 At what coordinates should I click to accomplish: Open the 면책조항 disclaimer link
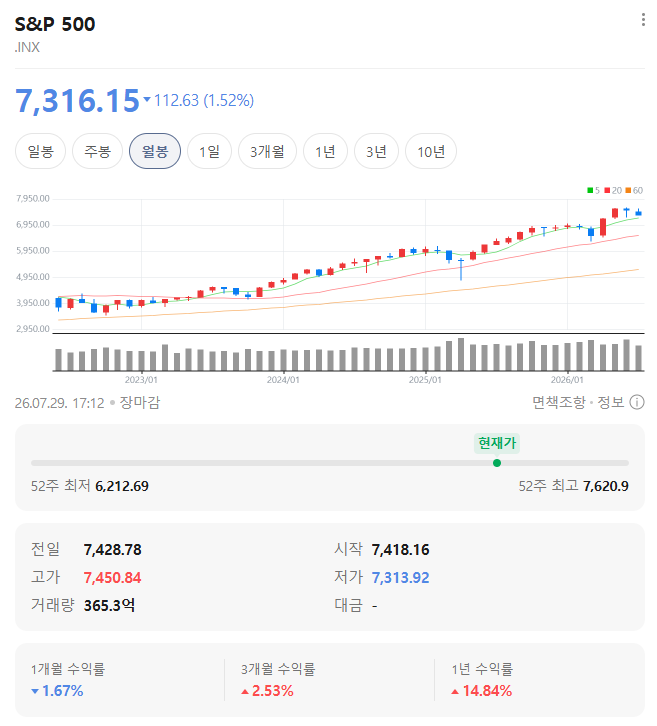(559, 402)
